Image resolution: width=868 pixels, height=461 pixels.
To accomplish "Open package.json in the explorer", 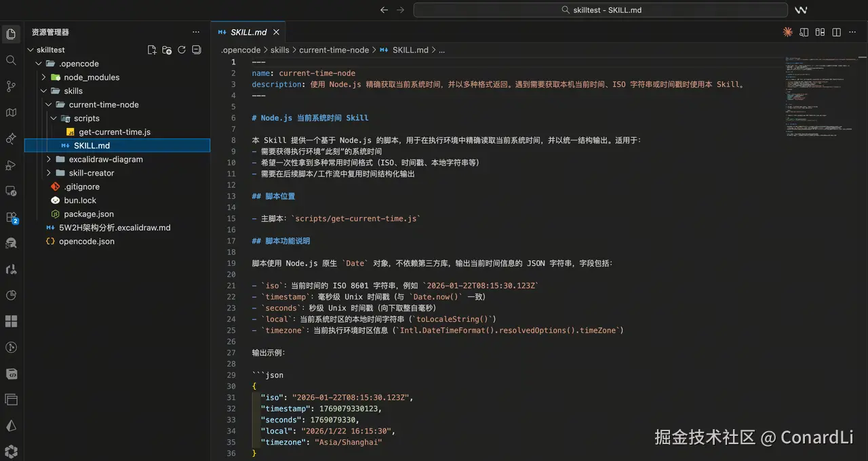I will 117,214.
